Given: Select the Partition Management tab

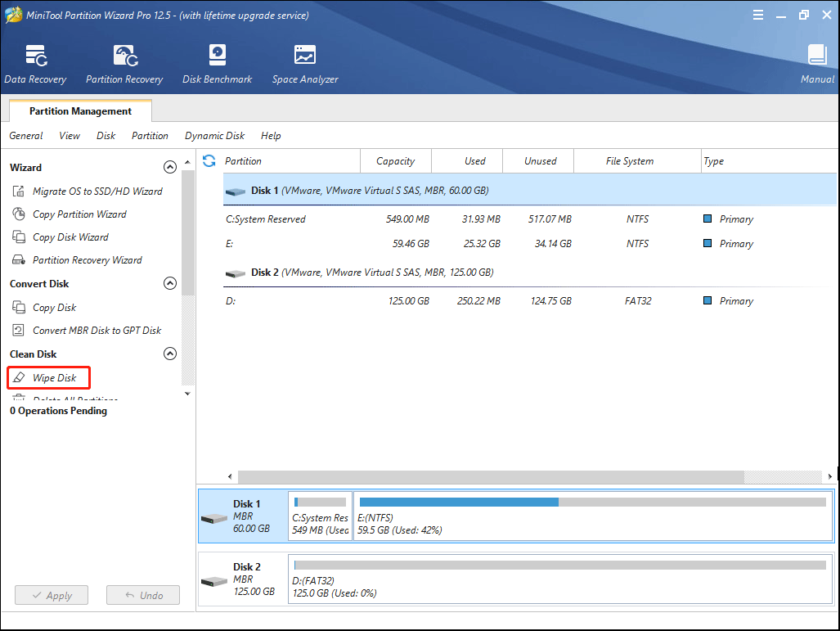Looking at the screenshot, I should (80, 111).
